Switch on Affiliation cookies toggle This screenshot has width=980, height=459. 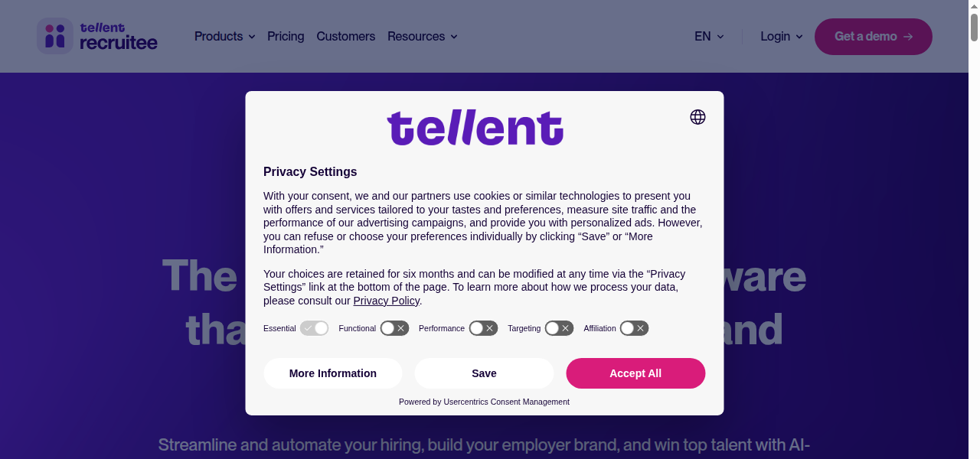[x=634, y=328]
